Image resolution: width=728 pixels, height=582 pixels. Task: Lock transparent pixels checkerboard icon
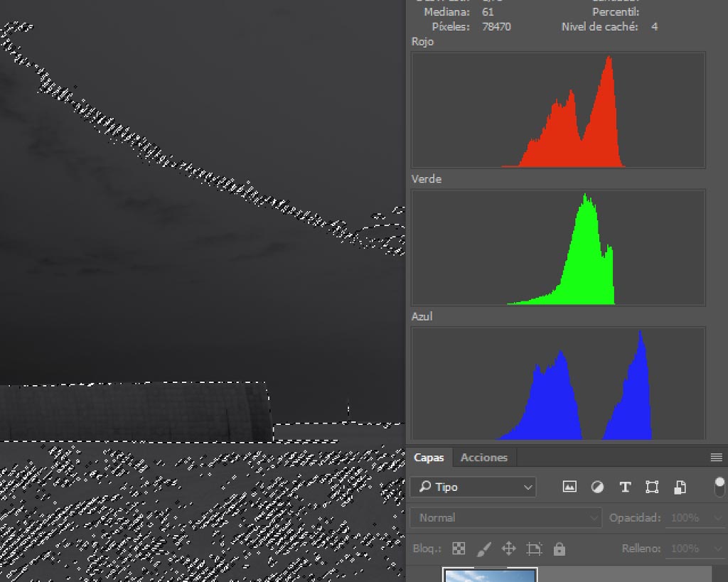(459, 549)
